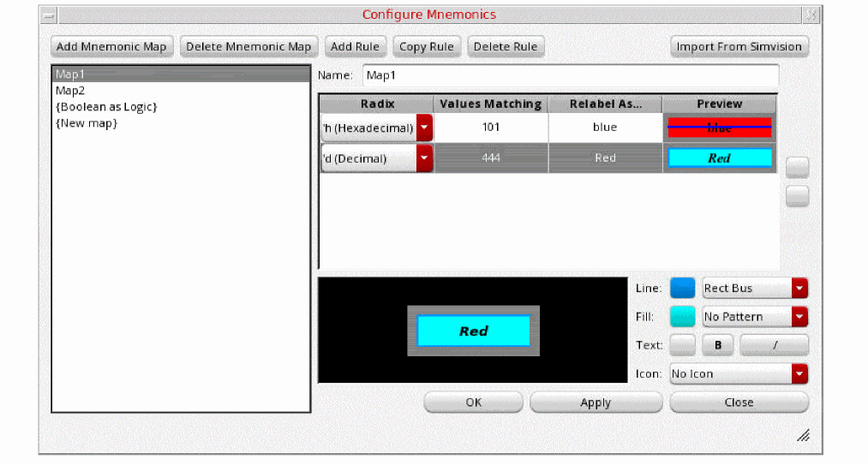Expand the No Icon dropdown

(799, 374)
